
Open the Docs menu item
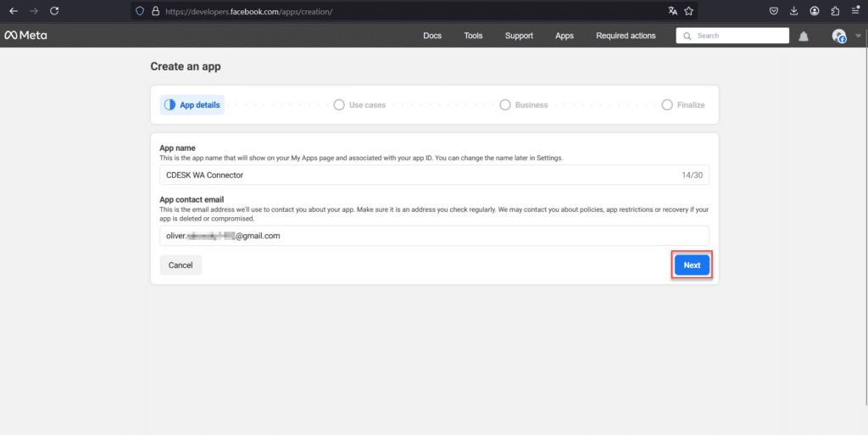432,36
